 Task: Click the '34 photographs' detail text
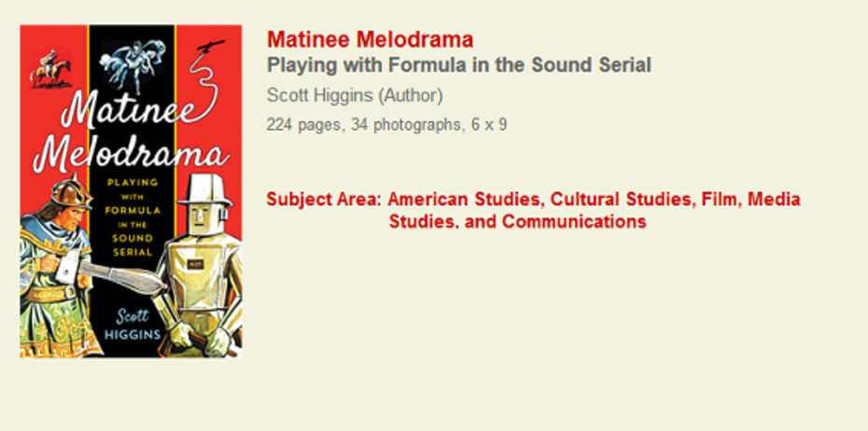point(405,124)
